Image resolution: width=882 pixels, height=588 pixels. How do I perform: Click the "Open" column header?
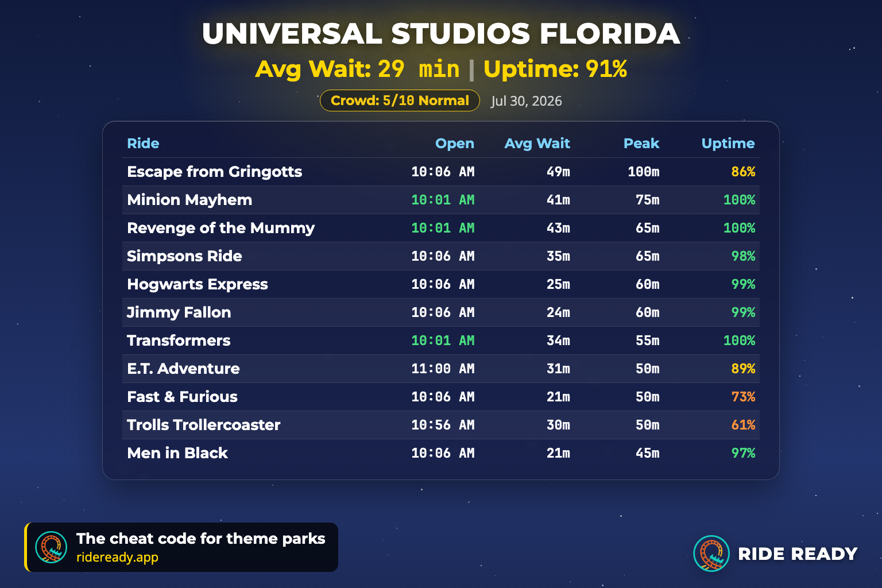point(455,144)
